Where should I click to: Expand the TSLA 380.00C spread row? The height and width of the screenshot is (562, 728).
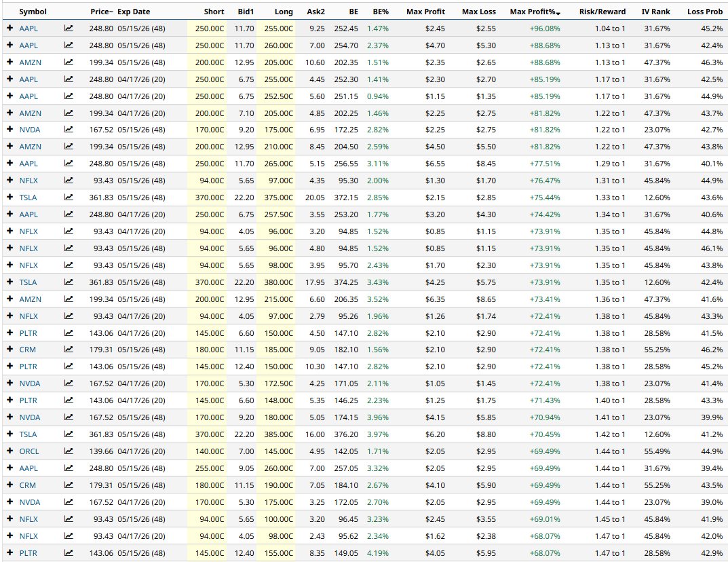(x=9, y=282)
